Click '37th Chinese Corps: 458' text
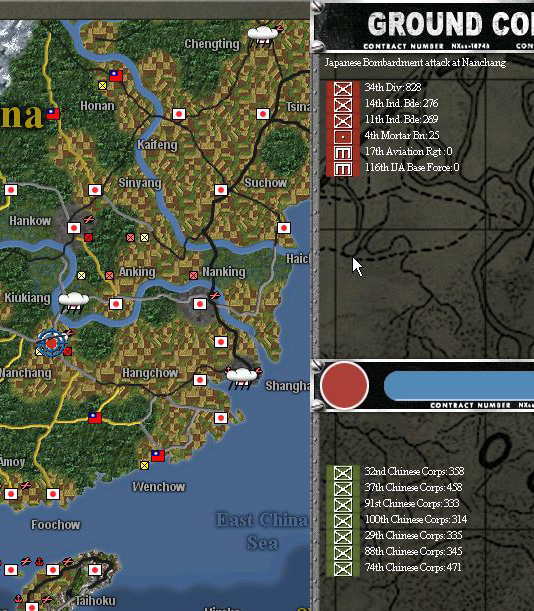Image resolution: width=534 pixels, height=611 pixels. click(413, 487)
